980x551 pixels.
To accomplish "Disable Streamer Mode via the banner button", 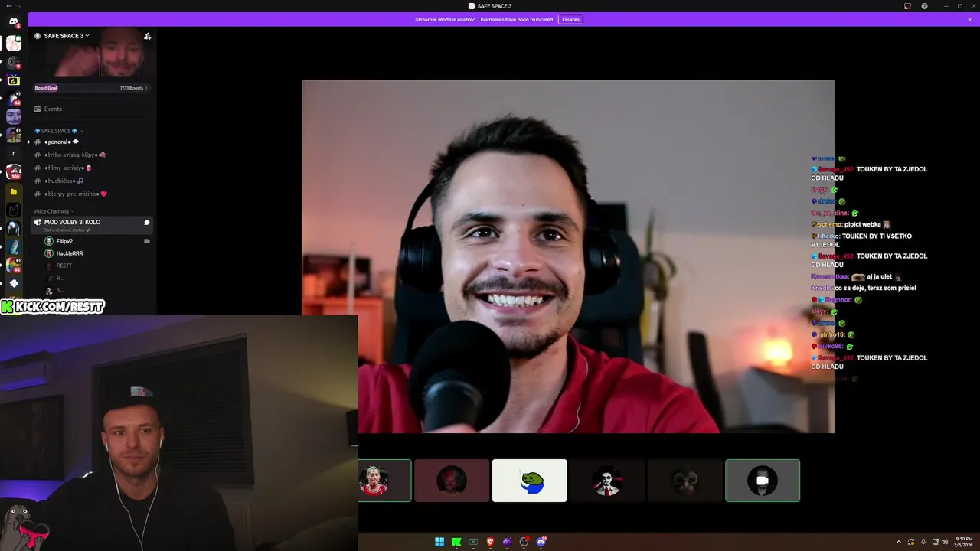I will coord(570,19).
